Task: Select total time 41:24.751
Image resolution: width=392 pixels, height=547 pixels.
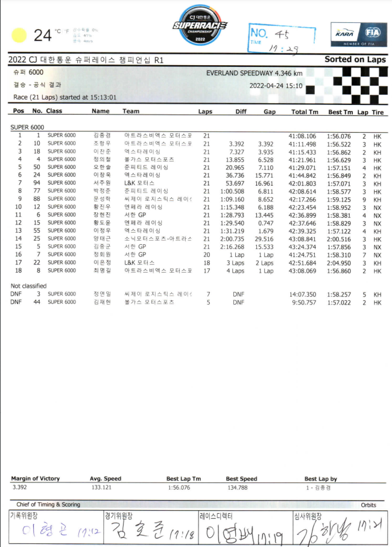Action: point(302,255)
